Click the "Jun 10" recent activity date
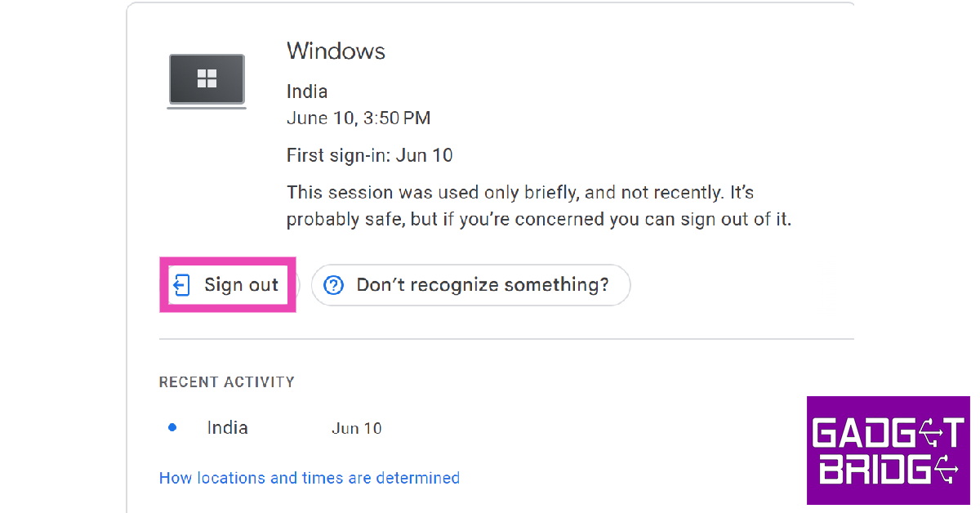 coord(357,428)
